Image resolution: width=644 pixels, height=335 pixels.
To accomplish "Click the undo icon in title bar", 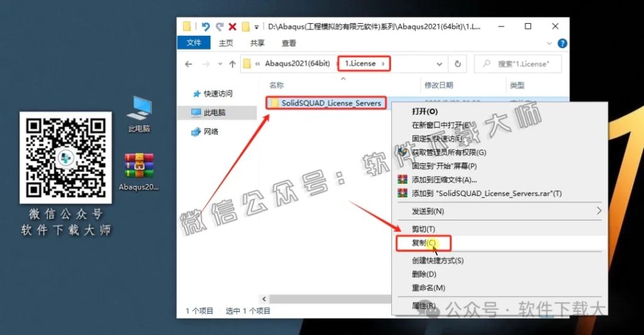I will click(x=206, y=26).
